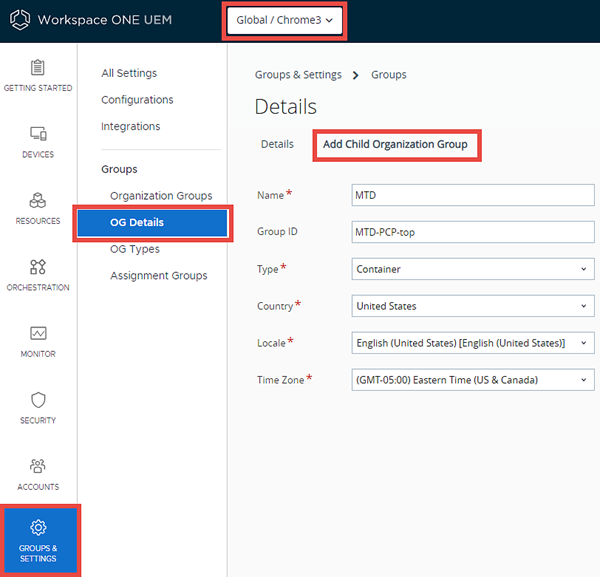Screen dimensions: 600x577
Task: Click the Group ID field label
Action: [277, 231]
